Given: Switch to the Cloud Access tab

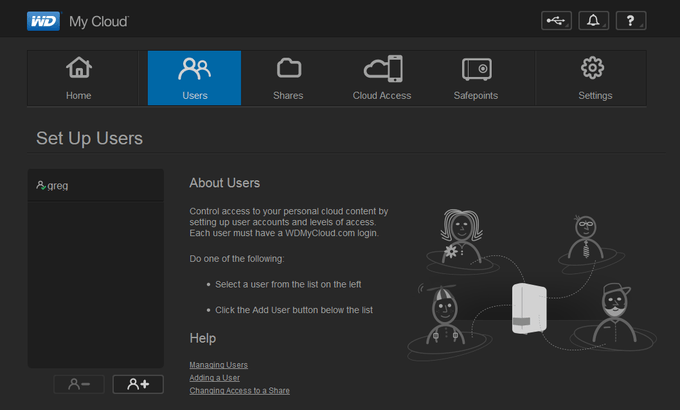Looking at the screenshot, I should (382, 78).
